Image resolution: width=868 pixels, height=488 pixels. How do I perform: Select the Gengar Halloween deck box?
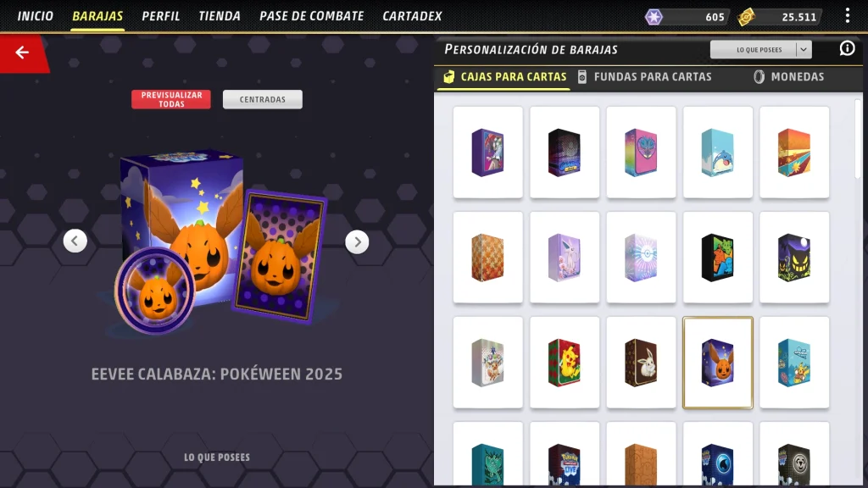(794, 258)
